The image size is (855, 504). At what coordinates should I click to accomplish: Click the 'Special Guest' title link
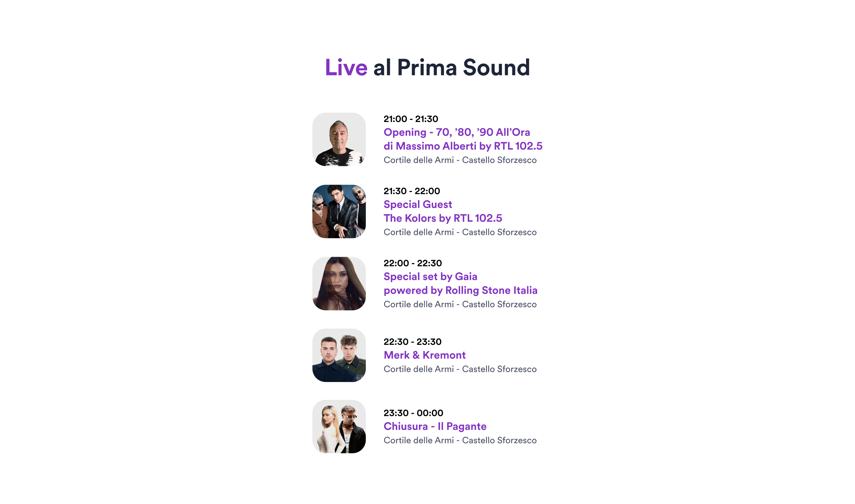pyautogui.click(x=417, y=204)
